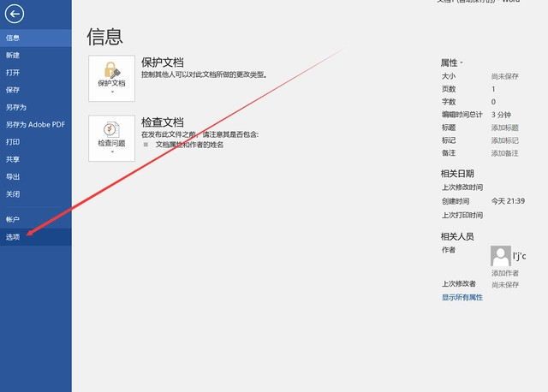This screenshot has height=392, width=548.
Task: Click the back arrow icon
Action: click(x=15, y=13)
